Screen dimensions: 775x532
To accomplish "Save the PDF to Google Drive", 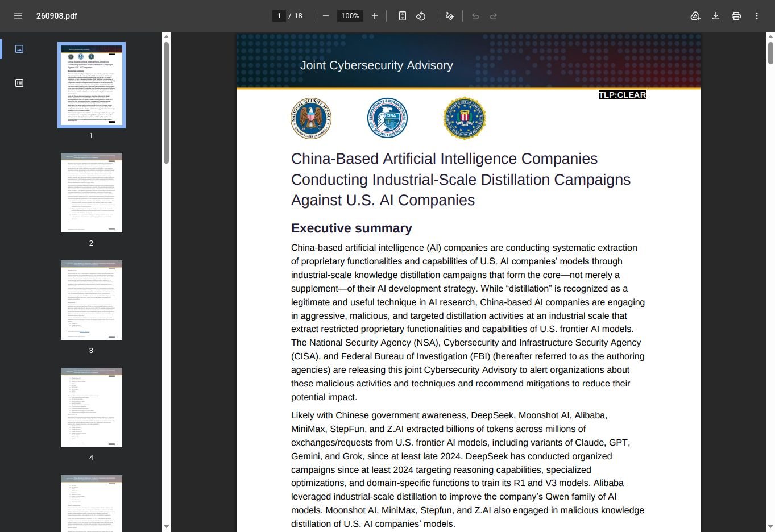I will pos(695,16).
